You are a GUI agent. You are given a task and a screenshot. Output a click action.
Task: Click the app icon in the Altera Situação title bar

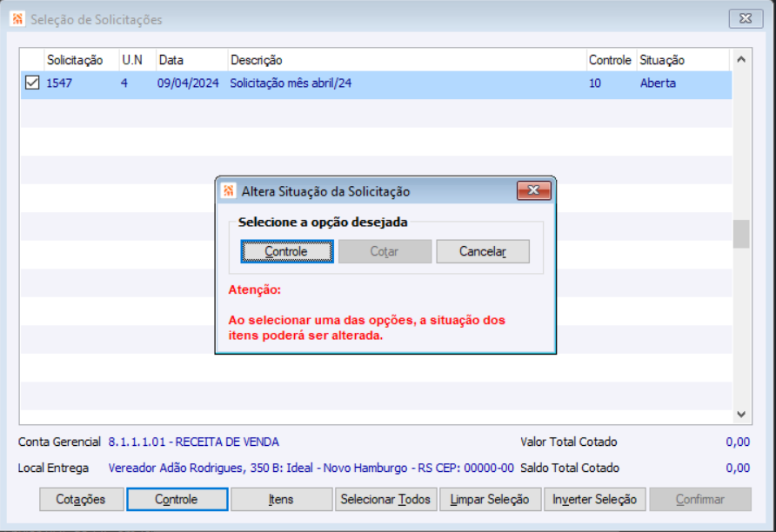click(228, 191)
